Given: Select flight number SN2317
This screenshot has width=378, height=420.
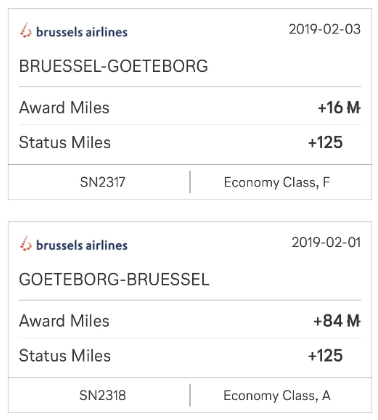Looking at the screenshot, I should pos(102,182).
